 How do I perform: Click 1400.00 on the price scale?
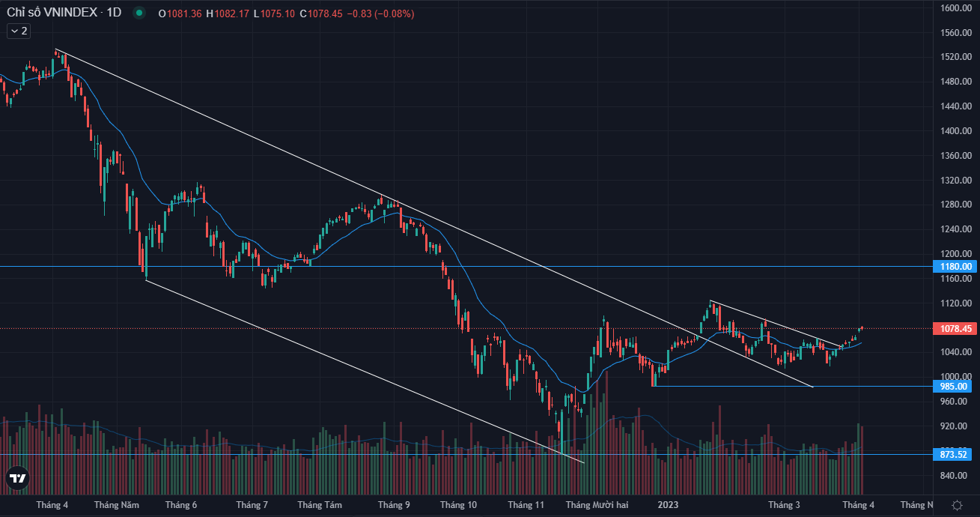tap(955, 131)
